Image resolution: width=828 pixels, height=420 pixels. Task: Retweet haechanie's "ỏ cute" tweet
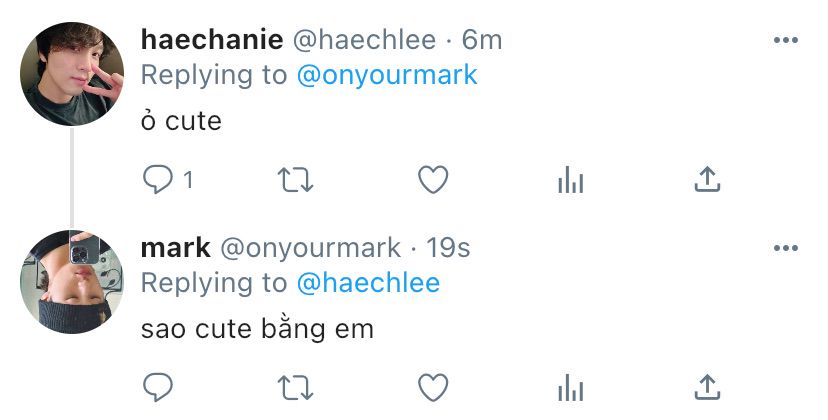click(x=296, y=180)
